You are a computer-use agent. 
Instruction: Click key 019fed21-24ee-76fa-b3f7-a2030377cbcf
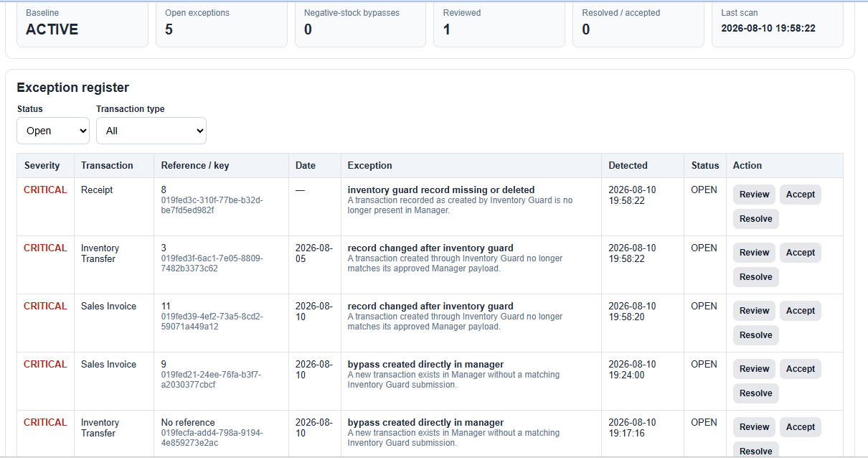[212, 380]
